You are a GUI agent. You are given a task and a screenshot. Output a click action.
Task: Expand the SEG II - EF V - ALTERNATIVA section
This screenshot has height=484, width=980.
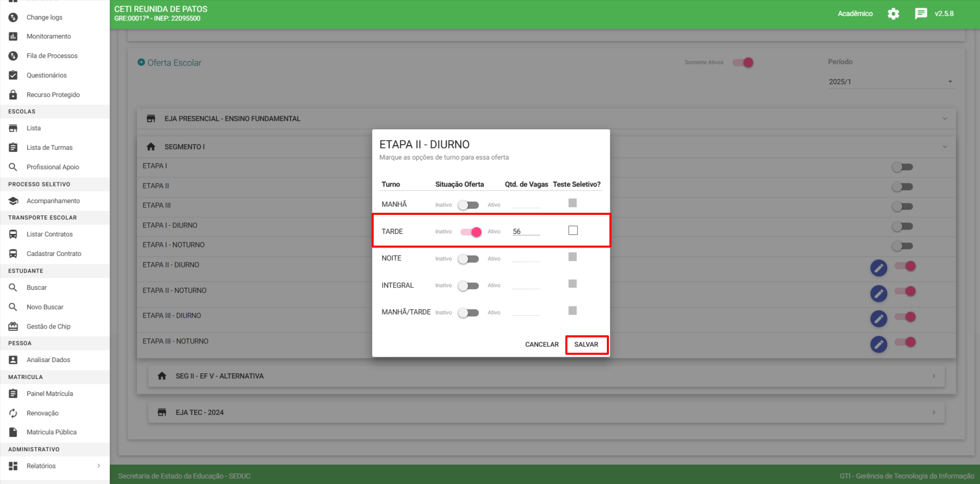coord(546,376)
